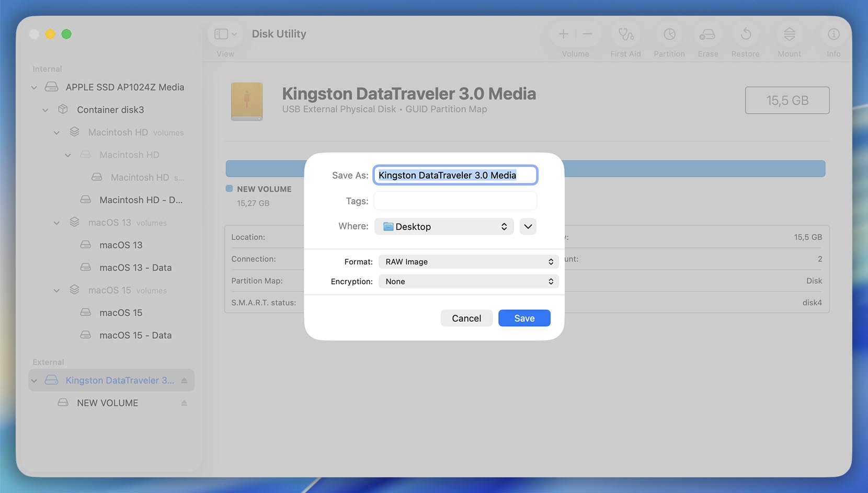Collapse the macOS 13 volumes group
868x493 pixels.
[x=56, y=223]
